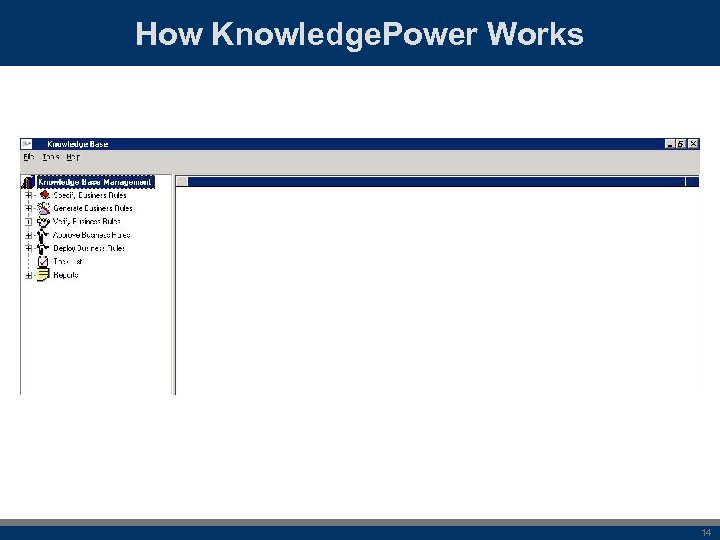Viewport: 720px width, 540px height.
Task: Click the Approve Business Rules person icon
Action: [x=43, y=236]
